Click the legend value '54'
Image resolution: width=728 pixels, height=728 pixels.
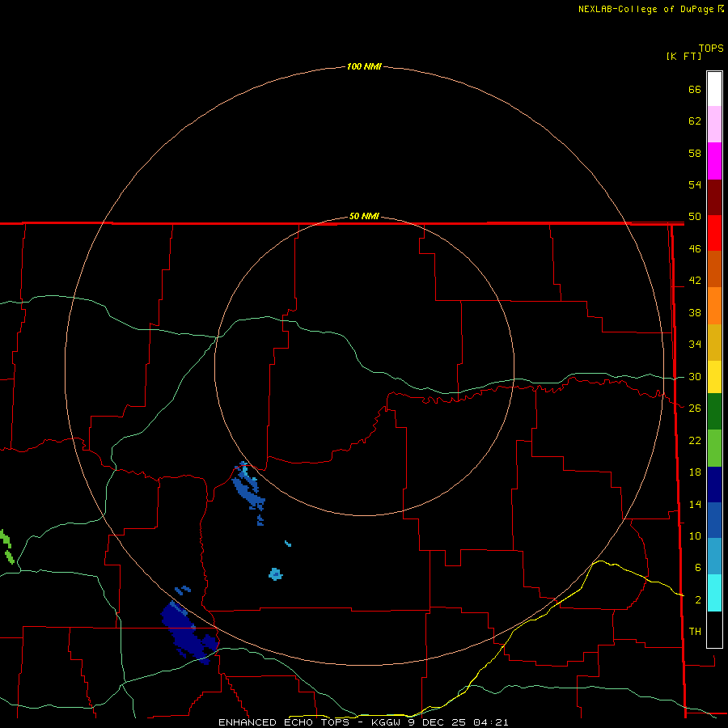(x=695, y=184)
